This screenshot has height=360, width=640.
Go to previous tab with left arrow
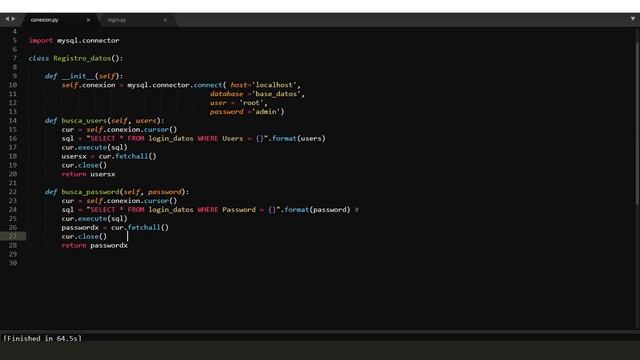click(x=7, y=19)
